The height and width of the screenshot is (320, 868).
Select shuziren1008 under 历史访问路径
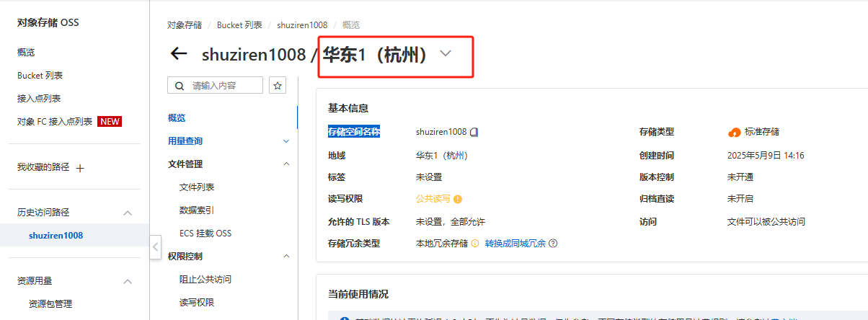(x=56, y=235)
